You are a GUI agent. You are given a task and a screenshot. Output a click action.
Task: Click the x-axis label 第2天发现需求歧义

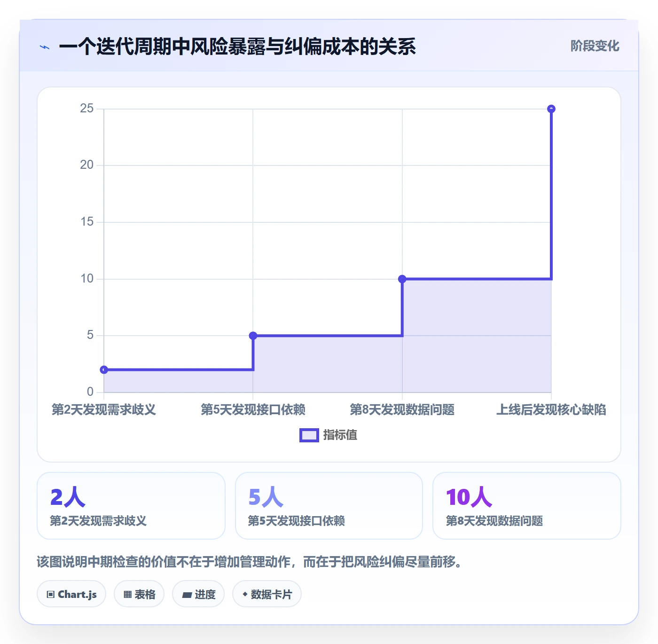tap(104, 410)
